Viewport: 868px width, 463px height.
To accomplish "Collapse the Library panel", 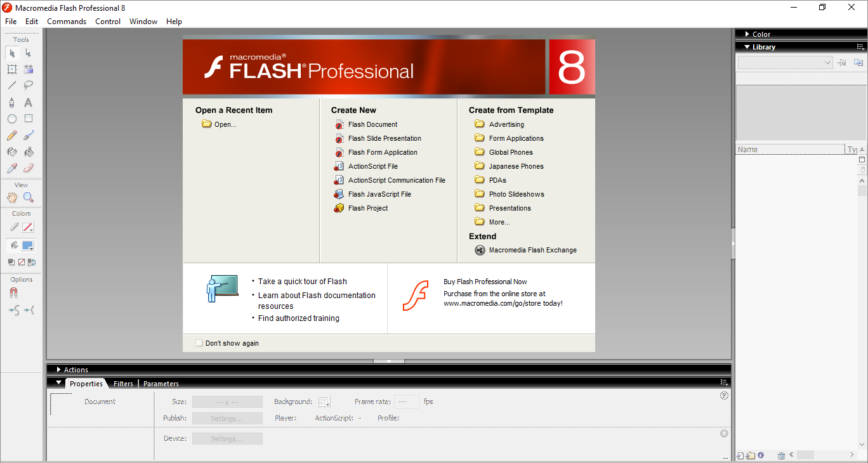I will pyautogui.click(x=747, y=47).
